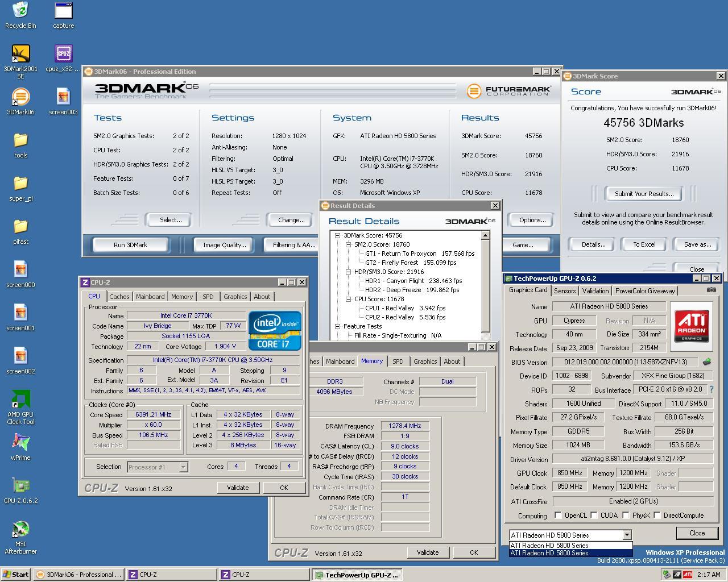Launch the 3DMark2001 SE shortcut

(20, 62)
